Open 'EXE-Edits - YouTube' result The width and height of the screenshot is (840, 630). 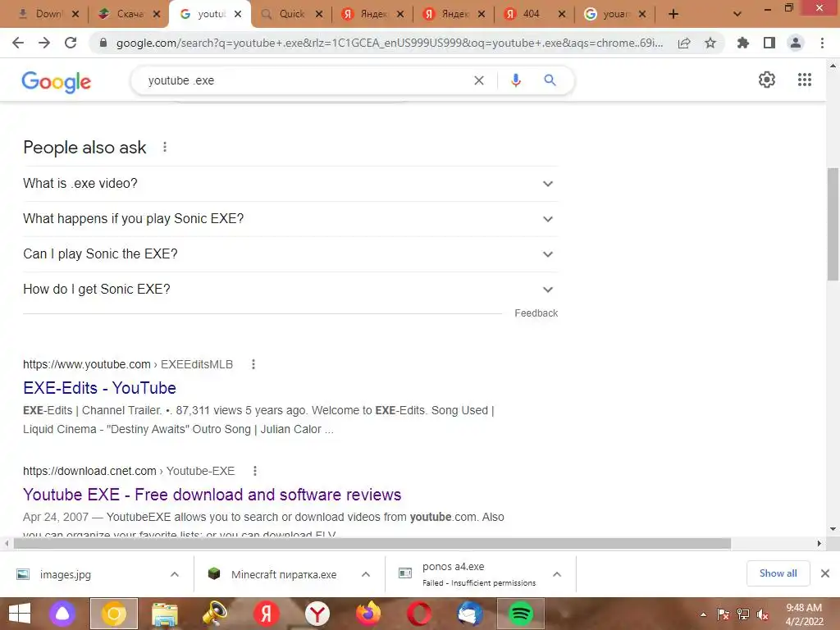coord(99,388)
